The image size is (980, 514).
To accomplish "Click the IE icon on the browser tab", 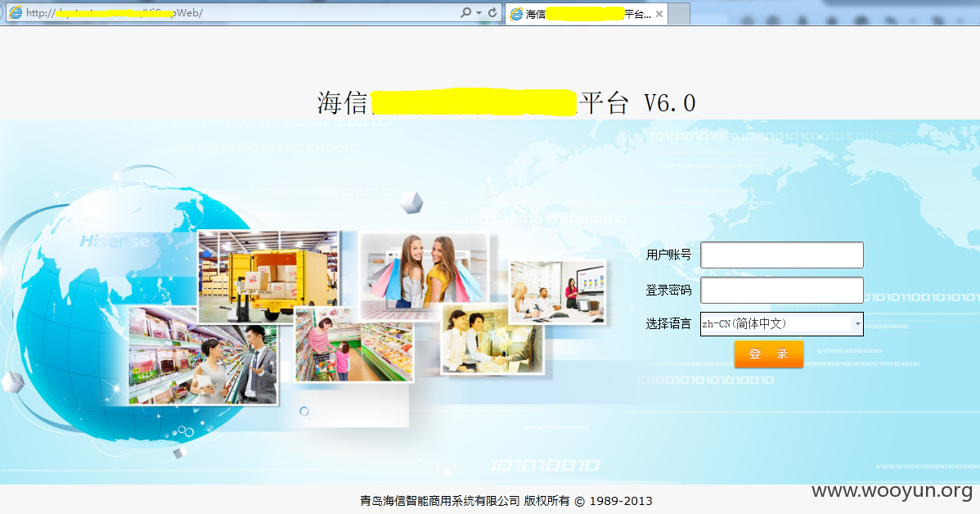I will click(x=516, y=14).
